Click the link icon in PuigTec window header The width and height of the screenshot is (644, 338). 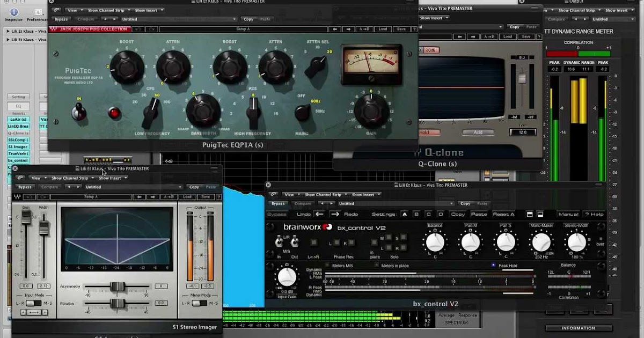click(56, 10)
